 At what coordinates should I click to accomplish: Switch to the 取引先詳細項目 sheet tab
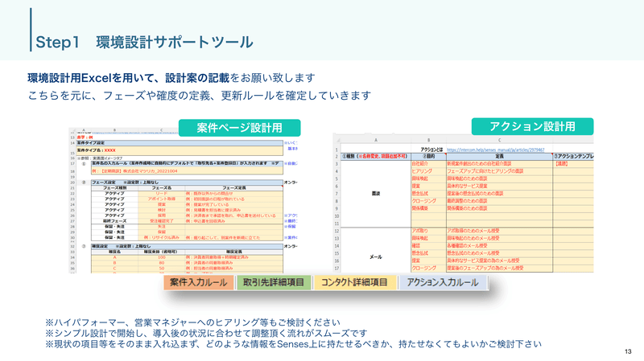pyautogui.click(x=274, y=283)
